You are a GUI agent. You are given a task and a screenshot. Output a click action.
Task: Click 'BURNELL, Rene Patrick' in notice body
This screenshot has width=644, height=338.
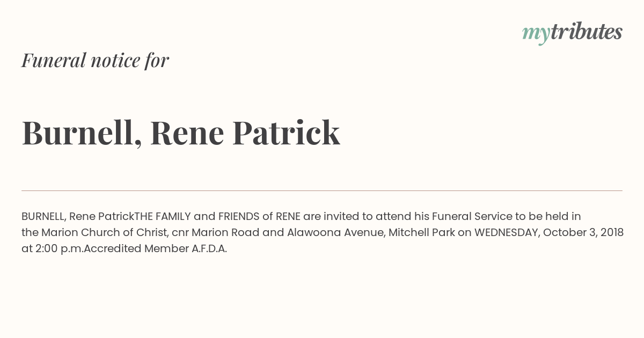(x=77, y=216)
